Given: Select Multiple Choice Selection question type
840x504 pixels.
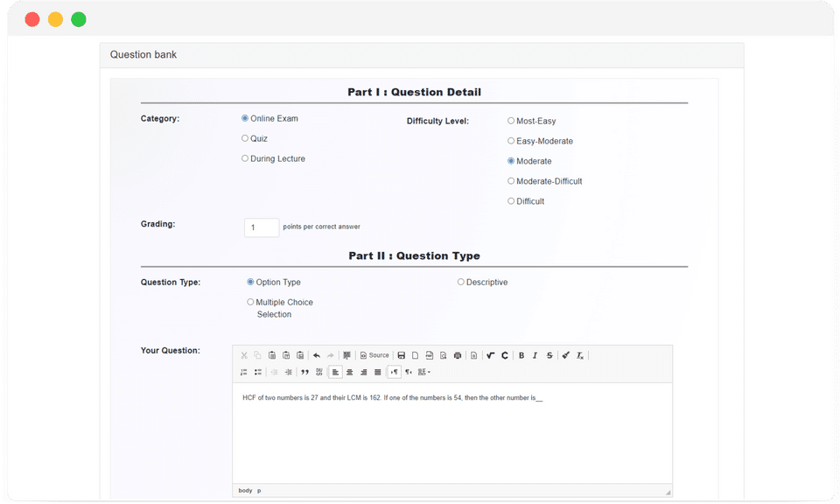Looking at the screenshot, I should coord(250,302).
